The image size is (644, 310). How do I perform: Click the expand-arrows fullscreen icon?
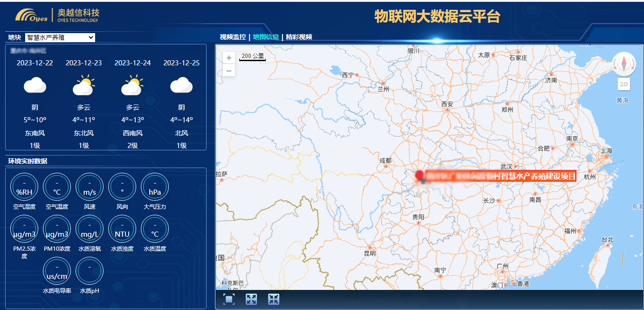pyautogui.click(x=251, y=299)
